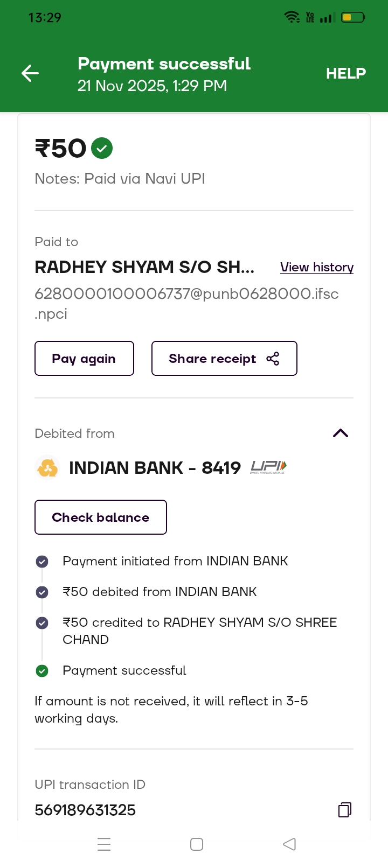
Task: Tap the Payment initiated step checkmark
Action: coord(42,562)
